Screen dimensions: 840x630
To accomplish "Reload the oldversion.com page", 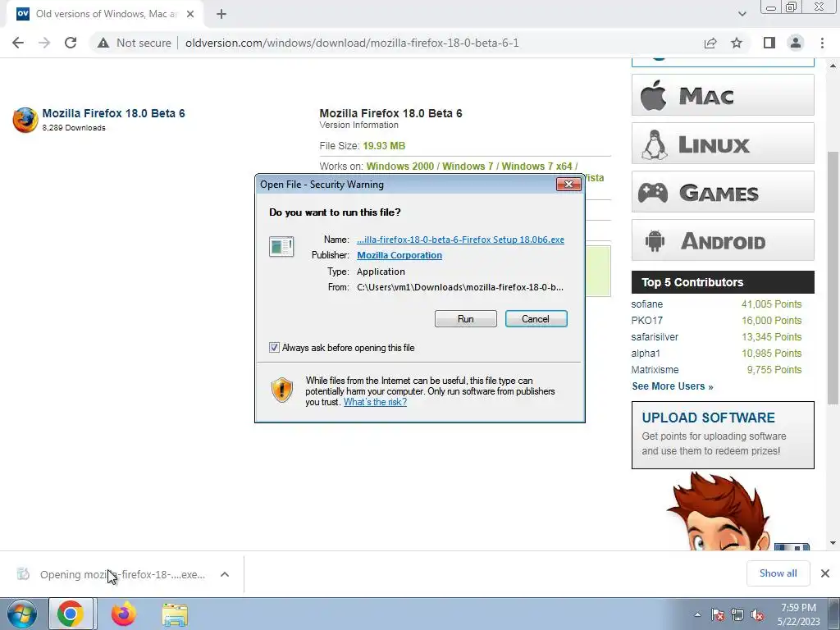I will (71, 43).
